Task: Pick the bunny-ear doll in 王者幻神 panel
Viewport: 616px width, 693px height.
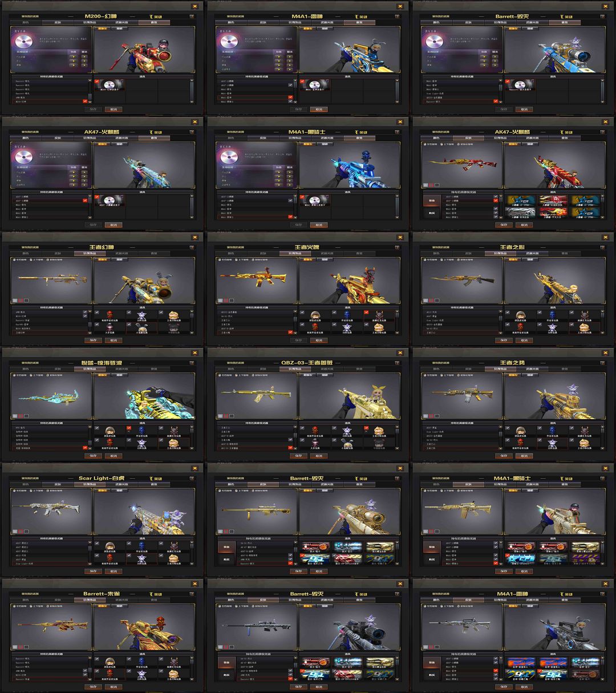Action: pos(143,328)
